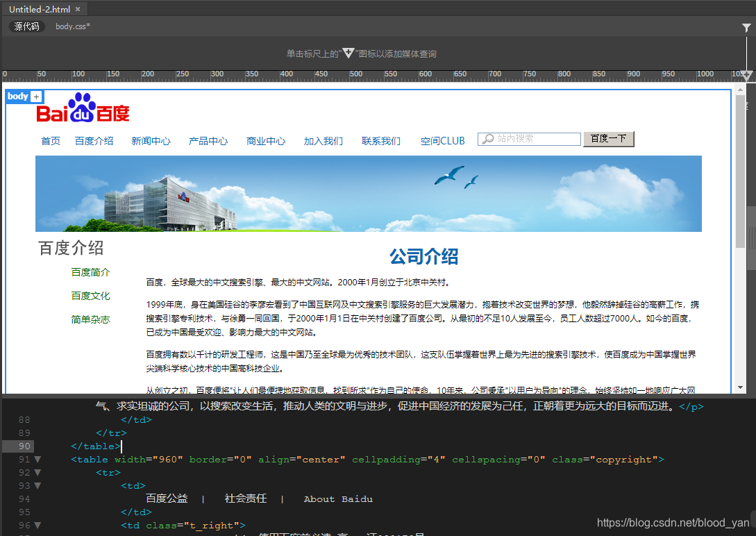
Task: Collapse code fold arrow on line 91
Action: pyautogui.click(x=37, y=460)
